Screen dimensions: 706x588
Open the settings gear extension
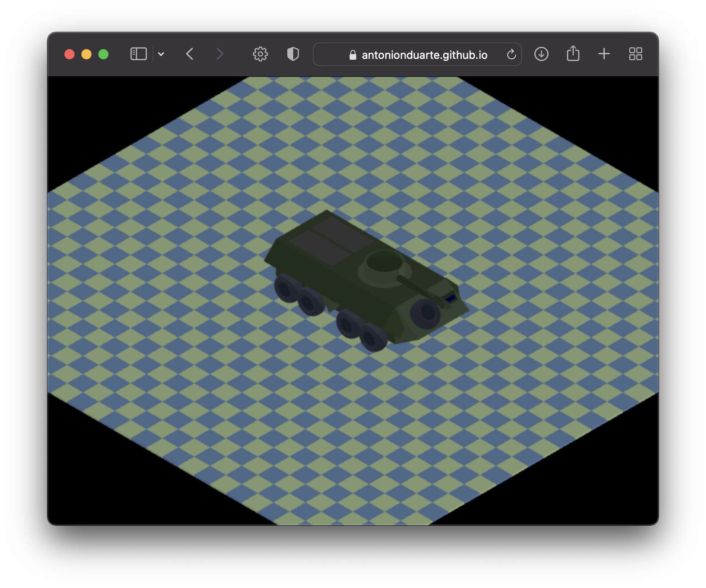point(260,54)
